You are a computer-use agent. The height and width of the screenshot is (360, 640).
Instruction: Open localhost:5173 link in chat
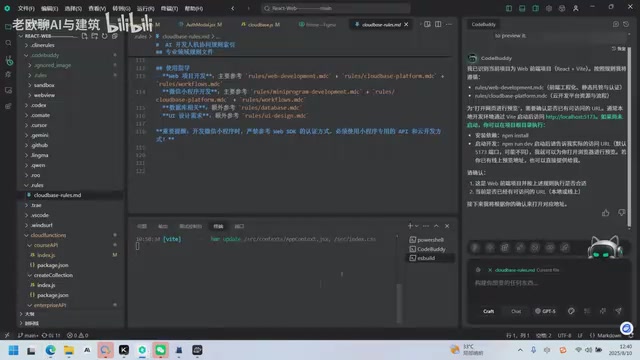point(571,117)
